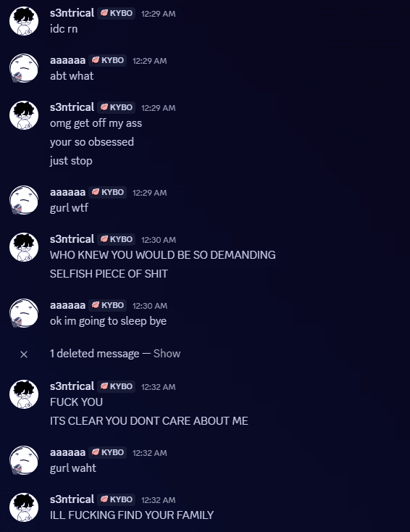Select the message text "just stop"
Image resolution: width=410 pixels, height=532 pixels.
click(71, 161)
